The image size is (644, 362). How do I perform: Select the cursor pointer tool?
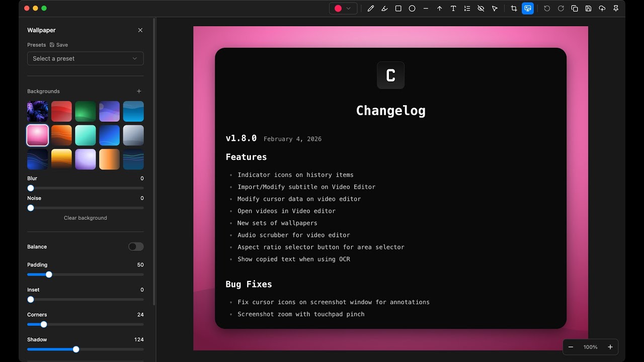495,9
